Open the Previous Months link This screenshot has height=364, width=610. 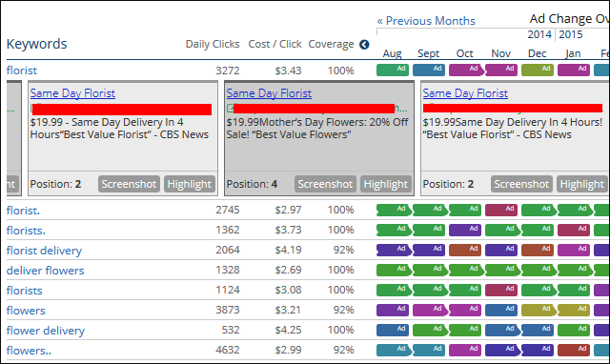(x=426, y=21)
